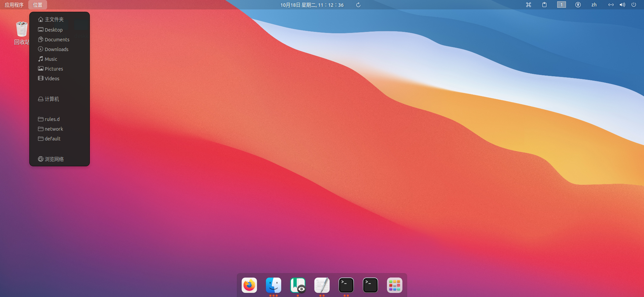Open the second terminal dock icon
644x297 pixels.
pos(370,285)
